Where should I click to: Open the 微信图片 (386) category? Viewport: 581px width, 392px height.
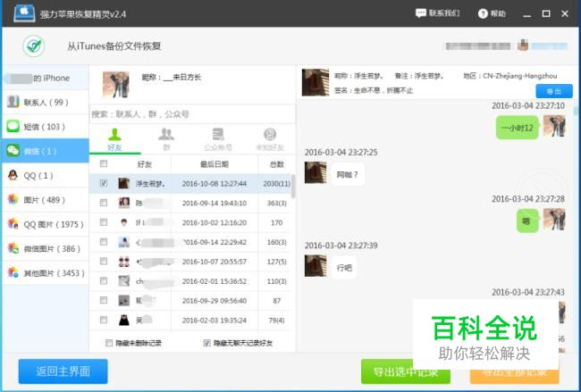pos(46,248)
